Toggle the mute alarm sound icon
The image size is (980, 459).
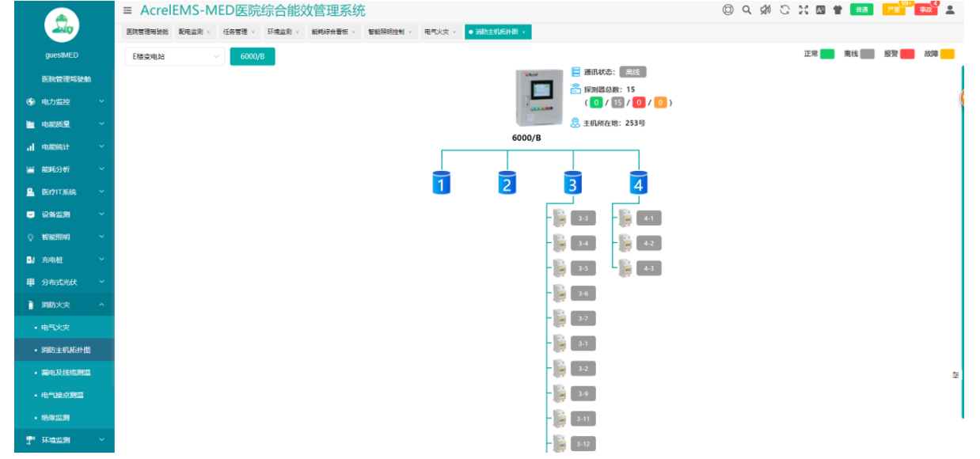coord(765,10)
